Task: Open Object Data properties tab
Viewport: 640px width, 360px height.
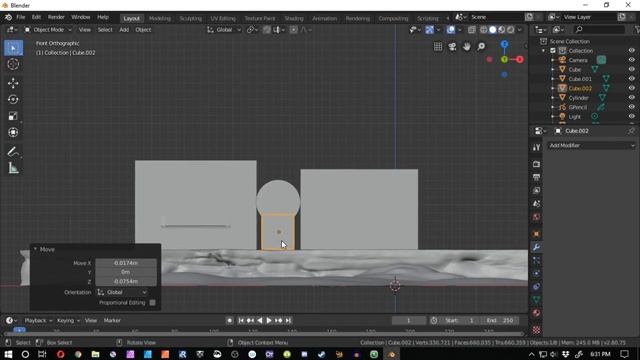Action: tap(536, 300)
